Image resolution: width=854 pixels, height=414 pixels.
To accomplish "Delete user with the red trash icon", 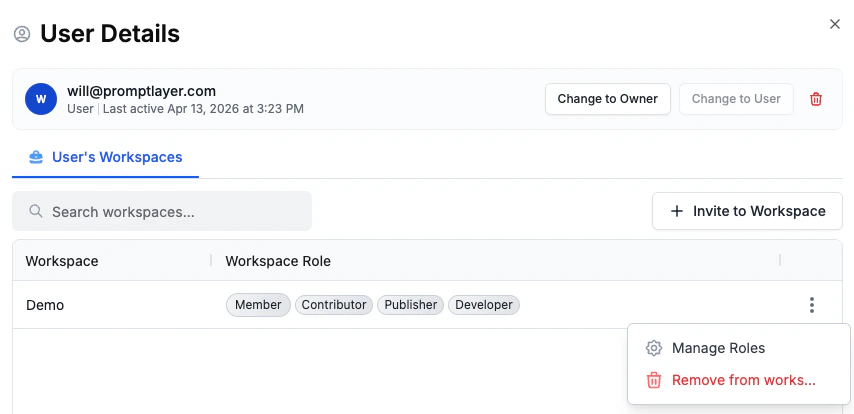I will (x=815, y=99).
